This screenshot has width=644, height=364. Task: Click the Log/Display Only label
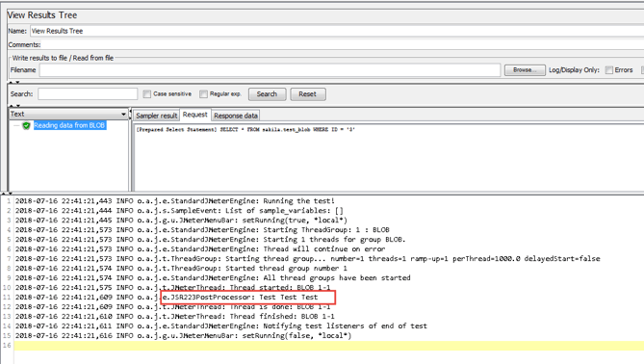(574, 70)
